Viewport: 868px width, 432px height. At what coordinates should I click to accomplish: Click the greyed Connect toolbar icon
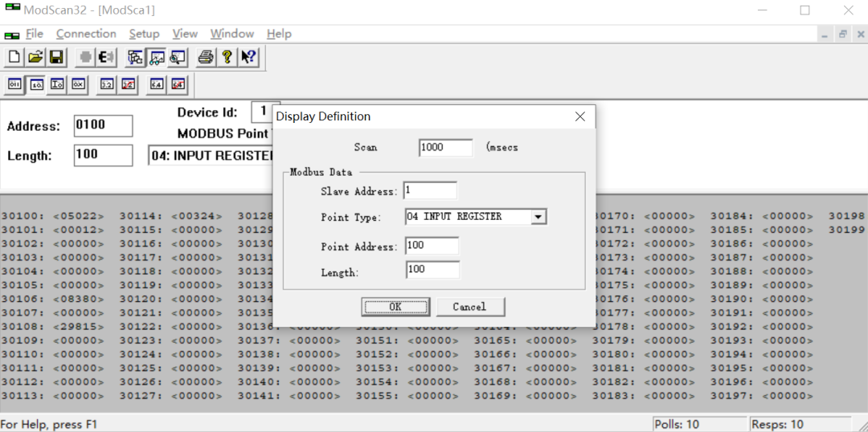[84, 57]
